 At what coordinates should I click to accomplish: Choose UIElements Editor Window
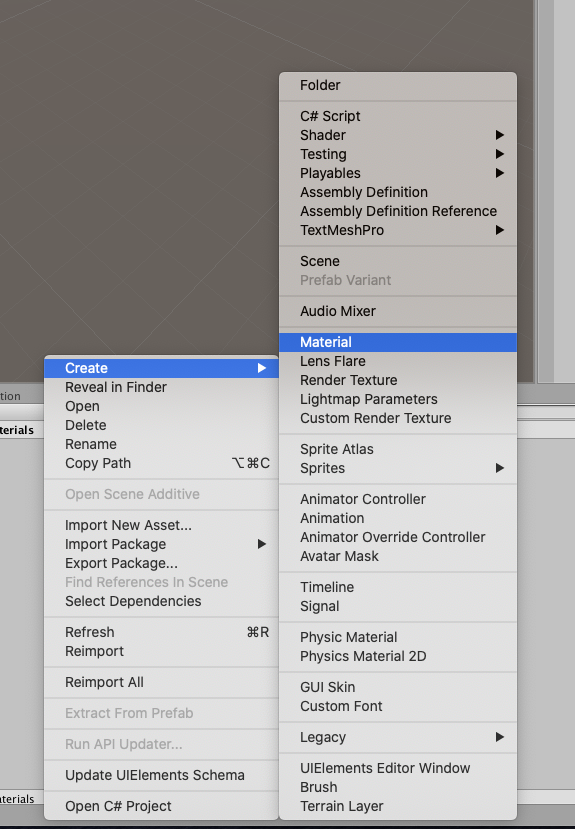point(398,768)
